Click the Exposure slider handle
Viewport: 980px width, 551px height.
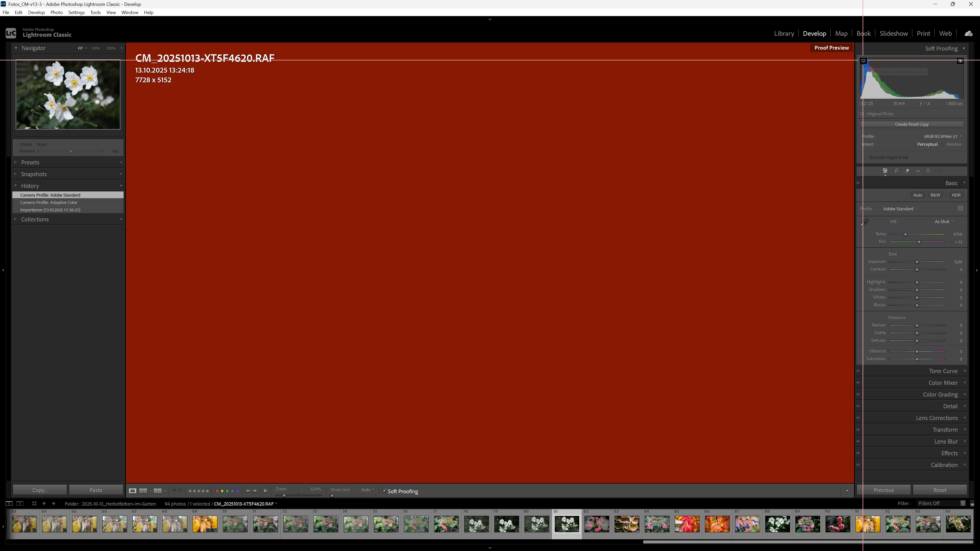[917, 262]
